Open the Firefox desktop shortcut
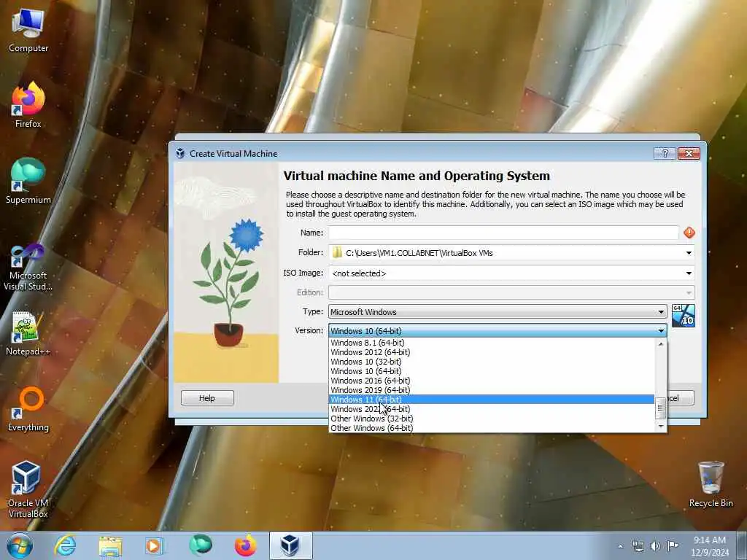Viewport: 747px width, 560px height. click(28, 105)
